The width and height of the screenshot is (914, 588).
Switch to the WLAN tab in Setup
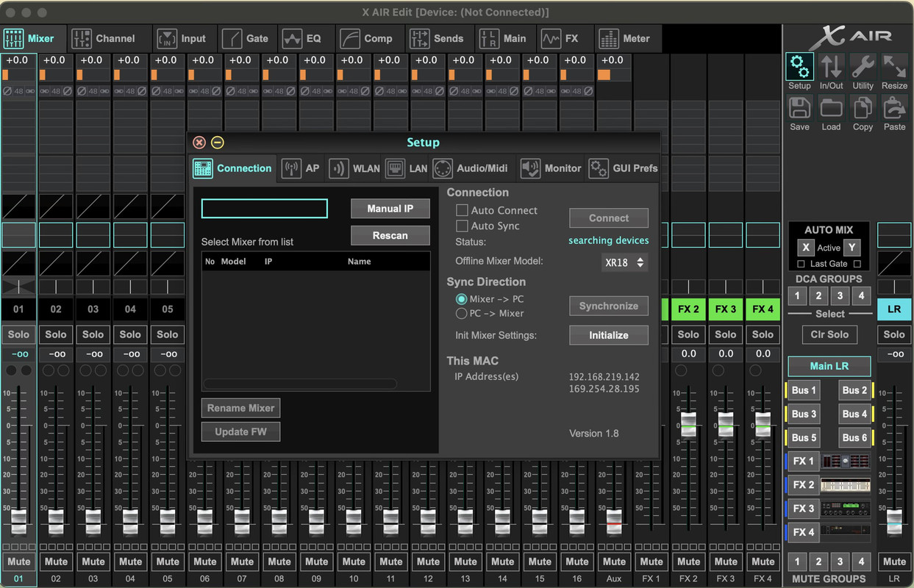tap(354, 168)
